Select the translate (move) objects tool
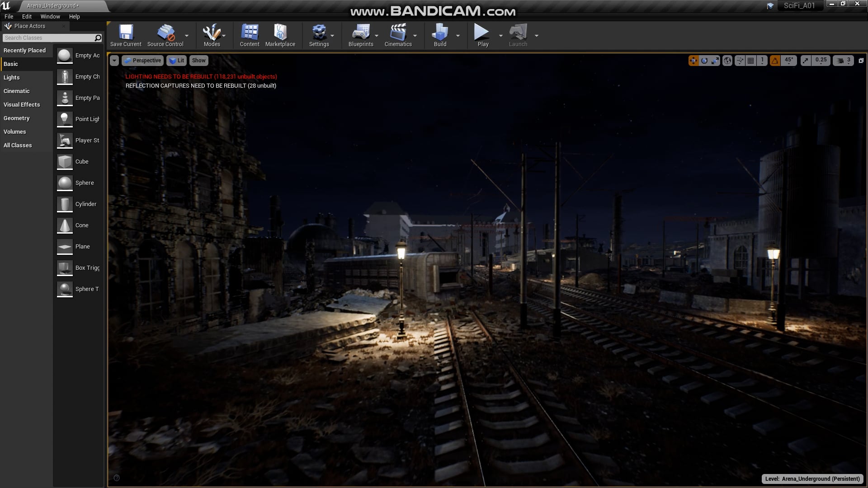This screenshot has height=488, width=868. pos(693,61)
